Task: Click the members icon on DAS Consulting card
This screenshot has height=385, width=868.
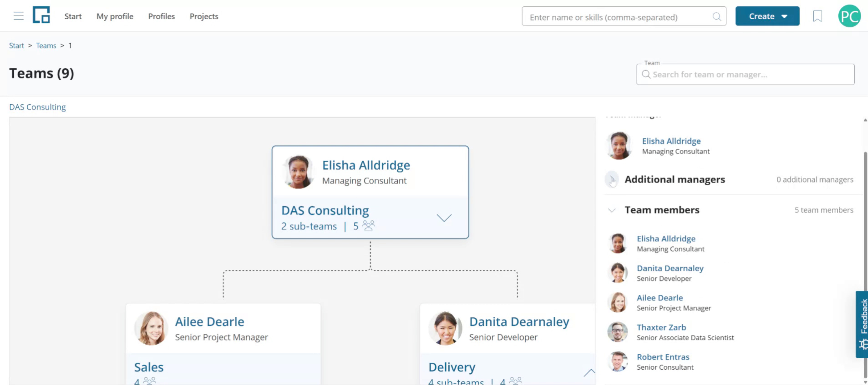Action: pyautogui.click(x=368, y=225)
